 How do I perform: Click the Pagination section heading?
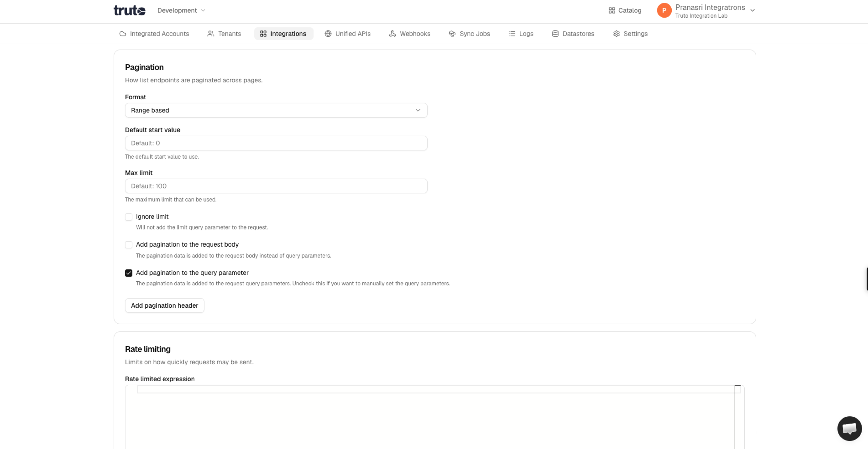[144, 67]
